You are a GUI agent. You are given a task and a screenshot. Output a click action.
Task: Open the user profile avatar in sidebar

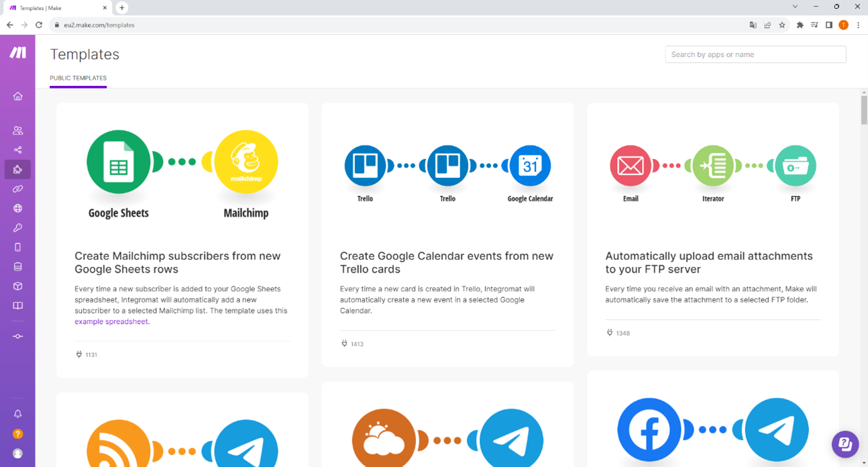click(17, 454)
